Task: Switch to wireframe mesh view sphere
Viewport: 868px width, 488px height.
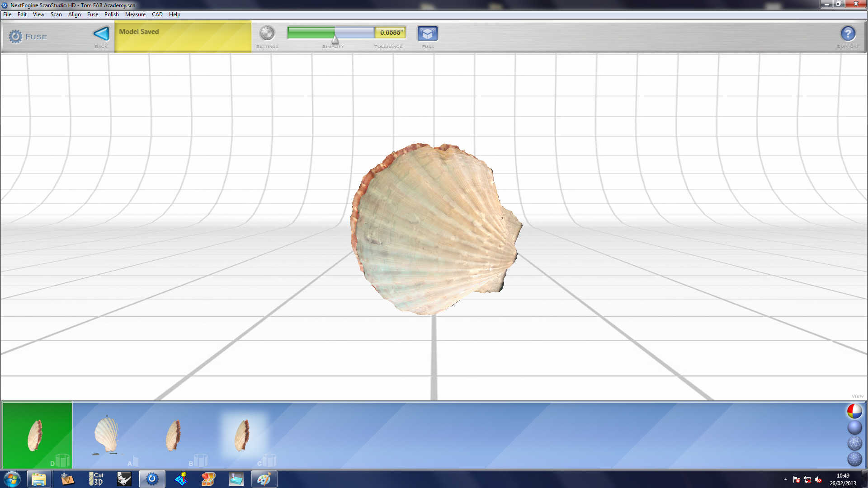Action: (x=854, y=443)
